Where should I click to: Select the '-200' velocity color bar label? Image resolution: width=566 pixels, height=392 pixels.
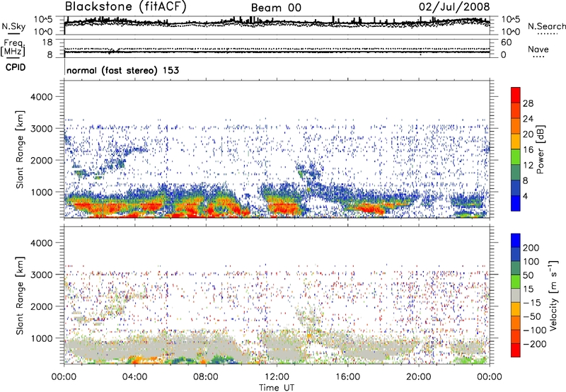click(535, 344)
